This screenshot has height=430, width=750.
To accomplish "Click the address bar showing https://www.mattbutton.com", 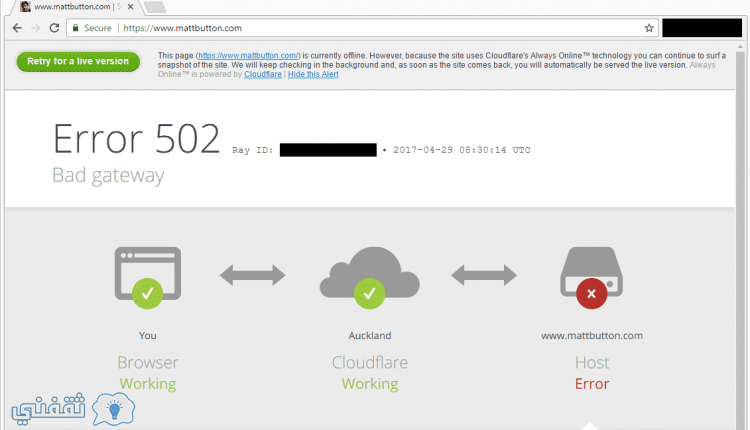I will 362,28.
